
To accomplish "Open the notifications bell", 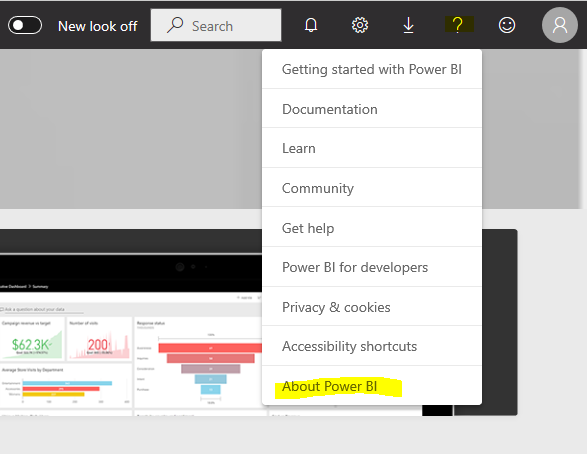I will (x=311, y=25).
